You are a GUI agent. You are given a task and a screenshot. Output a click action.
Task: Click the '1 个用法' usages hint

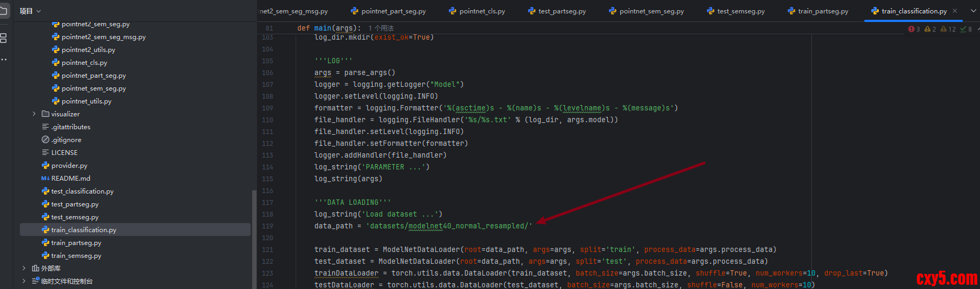(381, 28)
